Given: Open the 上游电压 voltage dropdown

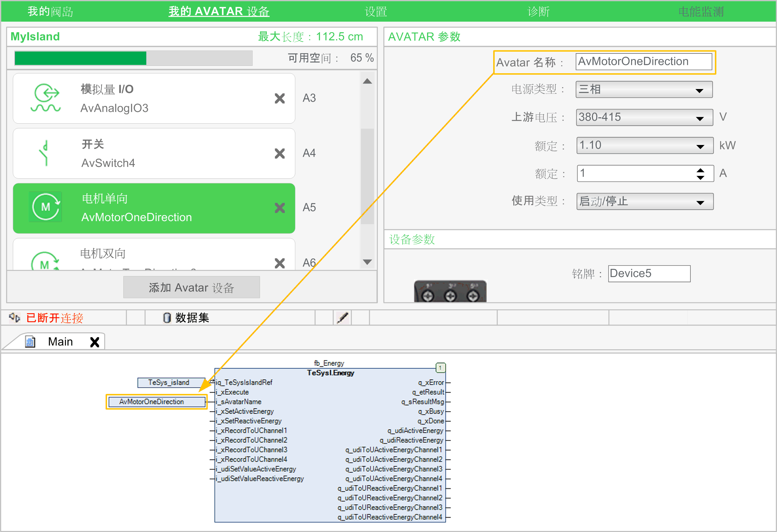Looking at the screenshot, I should [701, 117].
